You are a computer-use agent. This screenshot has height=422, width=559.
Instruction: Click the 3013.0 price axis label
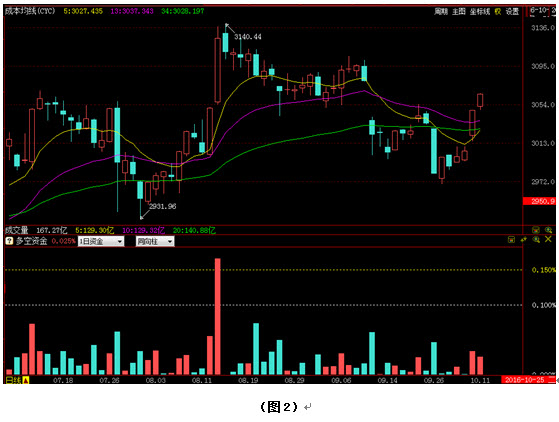pos(543,143)
